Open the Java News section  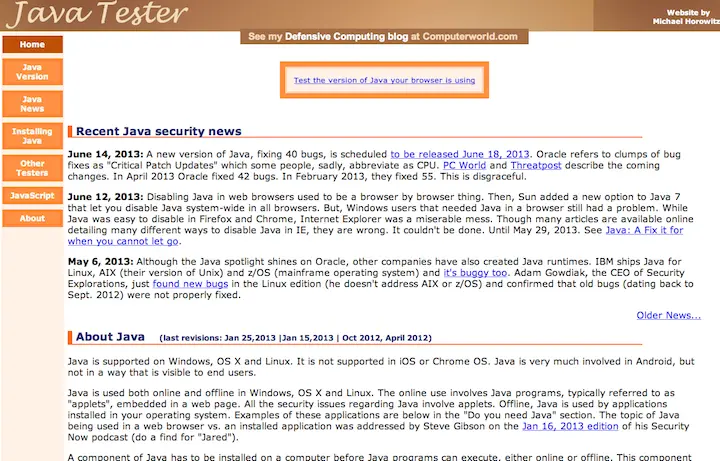coord(32,104)
